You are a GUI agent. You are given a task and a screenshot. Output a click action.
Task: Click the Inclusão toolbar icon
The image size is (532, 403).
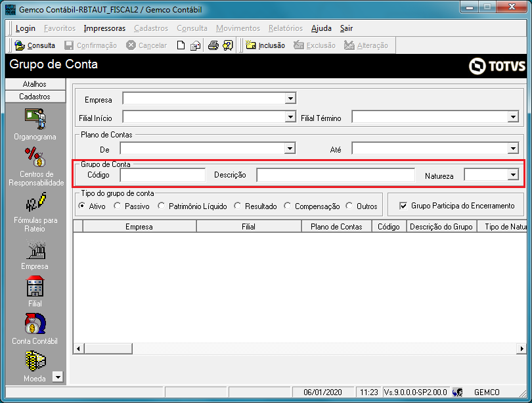(250, 45)
